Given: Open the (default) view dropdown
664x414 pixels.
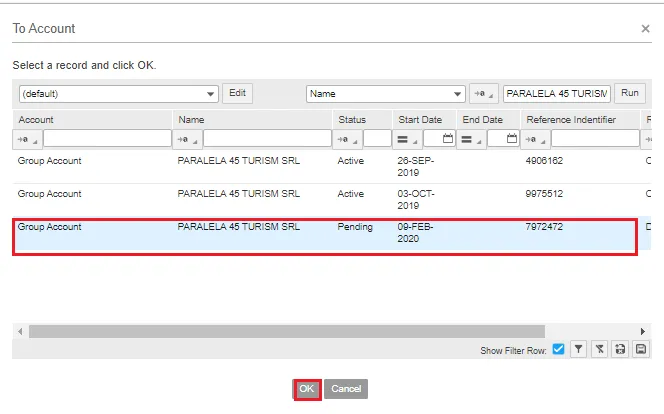Looking at the screenshot, I should pos(119,94).
